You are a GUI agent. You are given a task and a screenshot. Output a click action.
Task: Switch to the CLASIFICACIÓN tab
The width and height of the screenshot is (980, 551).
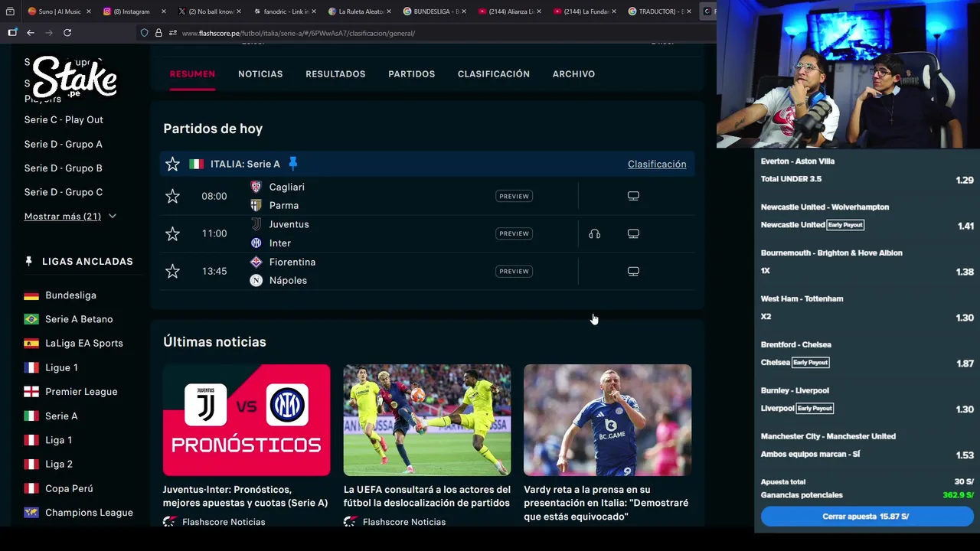click(494, 74)
